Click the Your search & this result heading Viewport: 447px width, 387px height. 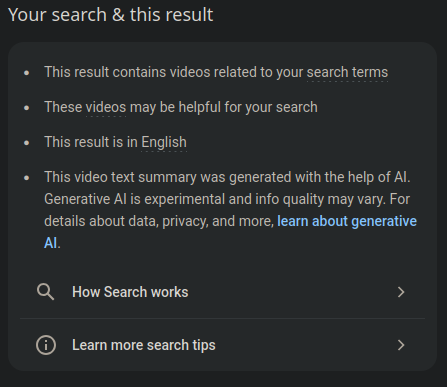pyautogui.click(x=111, y=15)
